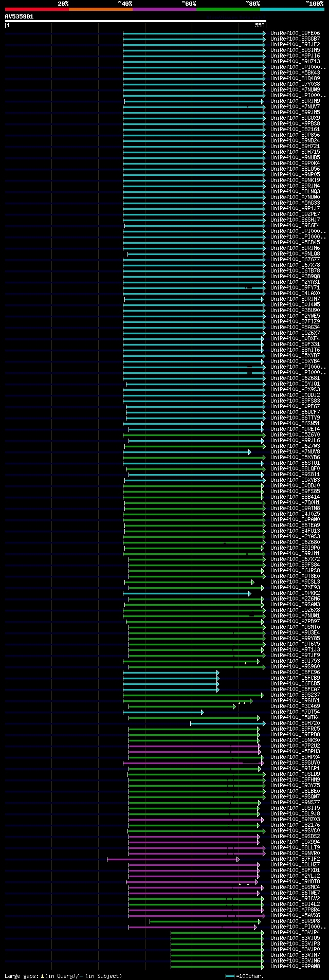329x980 pixels.
Task: Select label UniRef100_C0PKK2
Action: (295, 593)
